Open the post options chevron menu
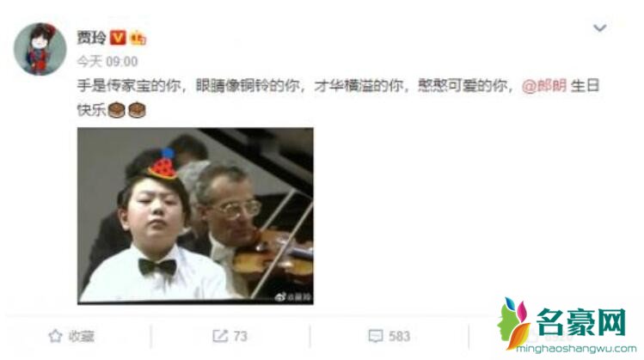 pos(599,27)
